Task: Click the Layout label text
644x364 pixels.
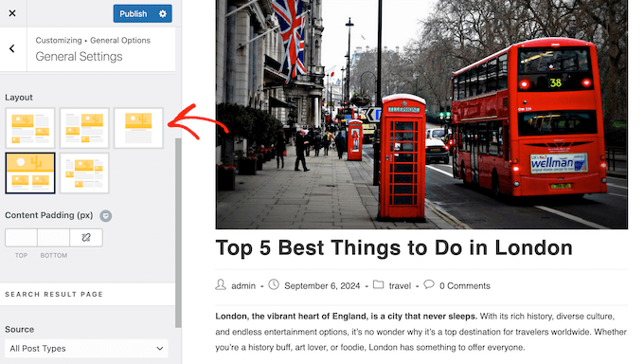Action: 19,98
